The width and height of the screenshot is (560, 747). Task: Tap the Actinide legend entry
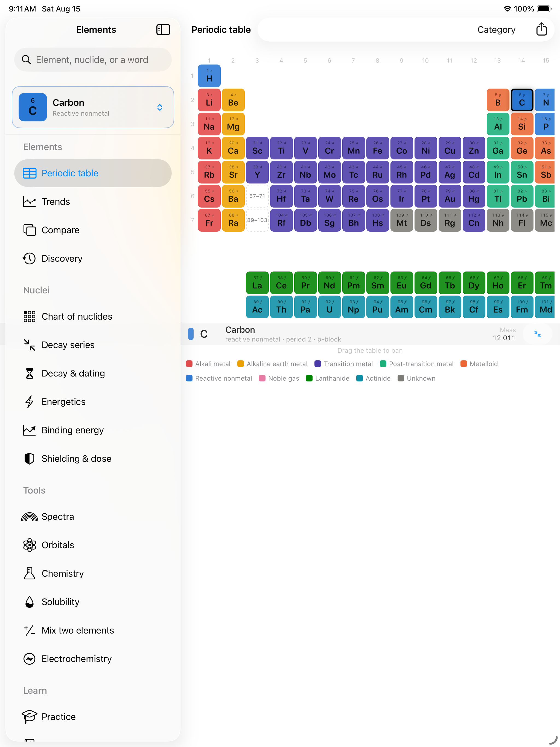coord(373,378)
